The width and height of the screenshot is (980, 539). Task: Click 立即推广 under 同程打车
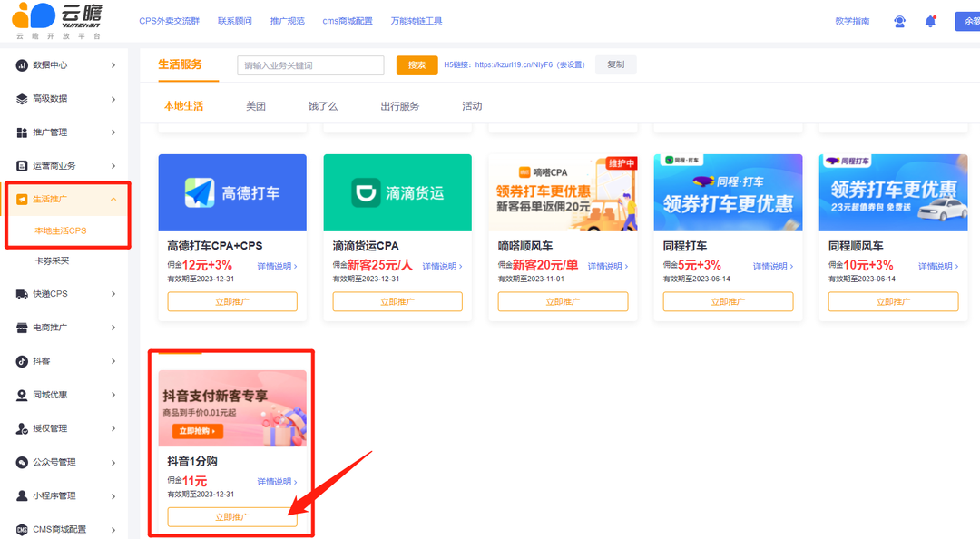pos(728,301)
